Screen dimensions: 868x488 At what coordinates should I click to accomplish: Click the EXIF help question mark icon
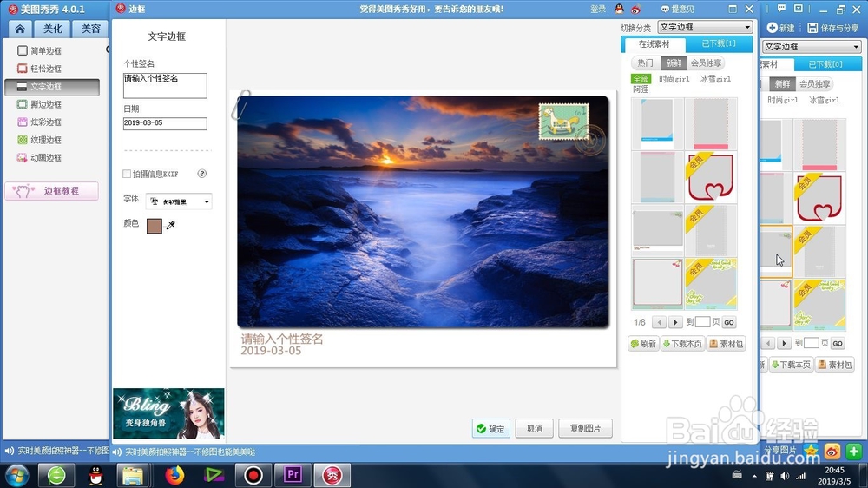coord(202,174)
